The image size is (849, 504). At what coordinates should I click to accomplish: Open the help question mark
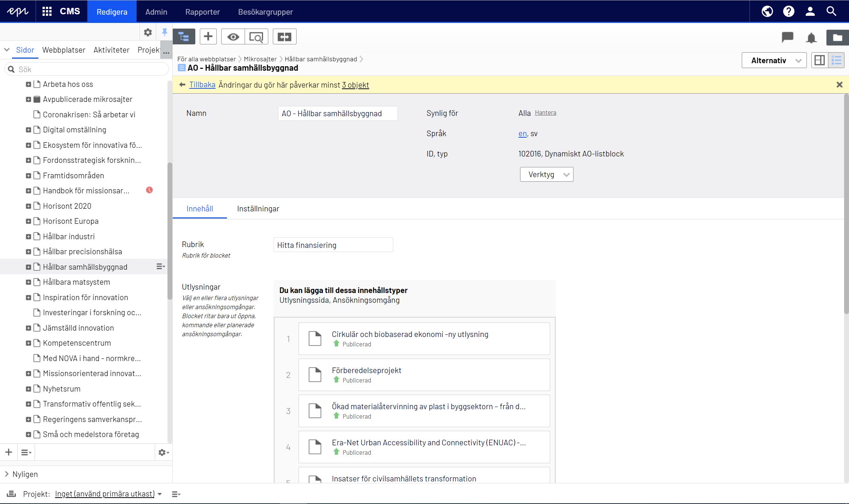tap(788, 11)
